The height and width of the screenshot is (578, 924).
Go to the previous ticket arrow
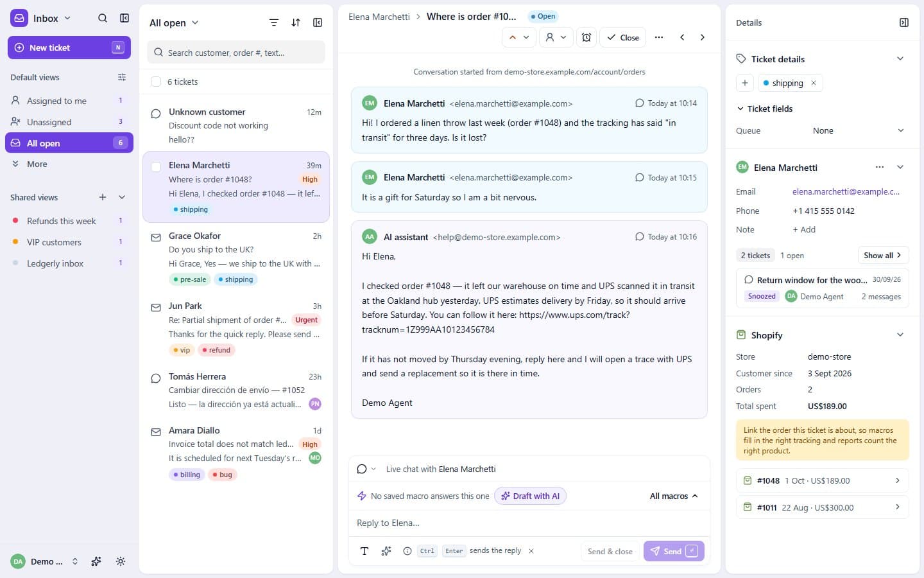click(682, 37)
